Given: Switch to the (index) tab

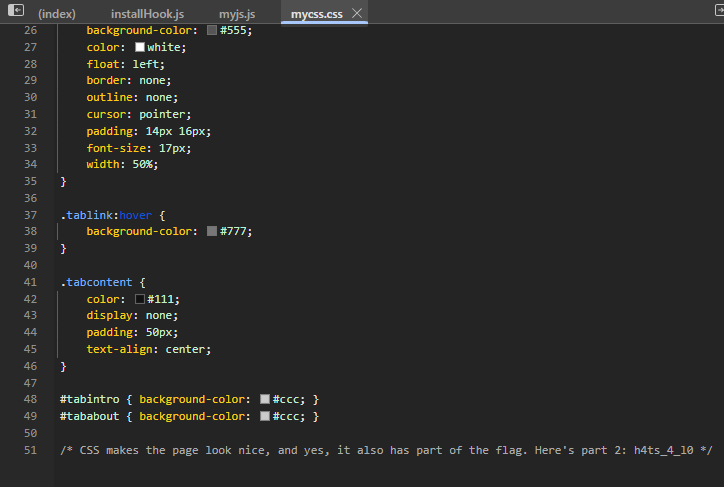Looking at the screenshot, I should pyautogui.click(x=57, y=14).
